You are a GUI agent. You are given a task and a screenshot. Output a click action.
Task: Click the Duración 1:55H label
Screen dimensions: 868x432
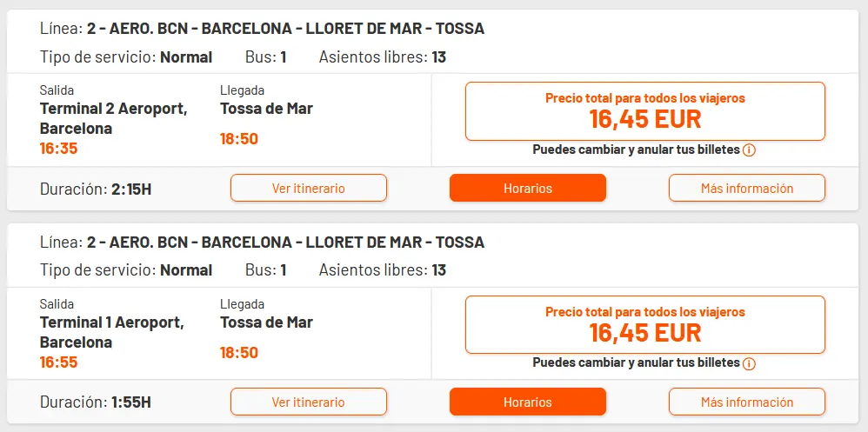pos(96,402)
